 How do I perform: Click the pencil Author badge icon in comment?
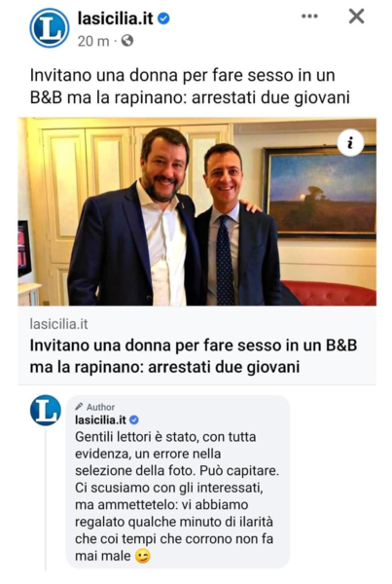79,406
